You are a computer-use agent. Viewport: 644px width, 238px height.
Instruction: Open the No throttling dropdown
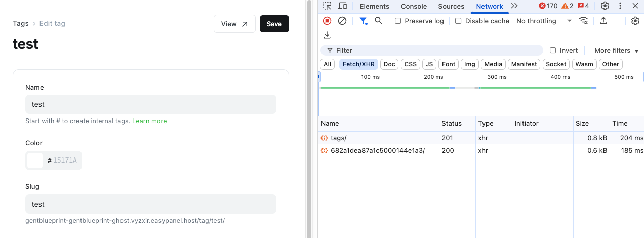pos(544,21)
